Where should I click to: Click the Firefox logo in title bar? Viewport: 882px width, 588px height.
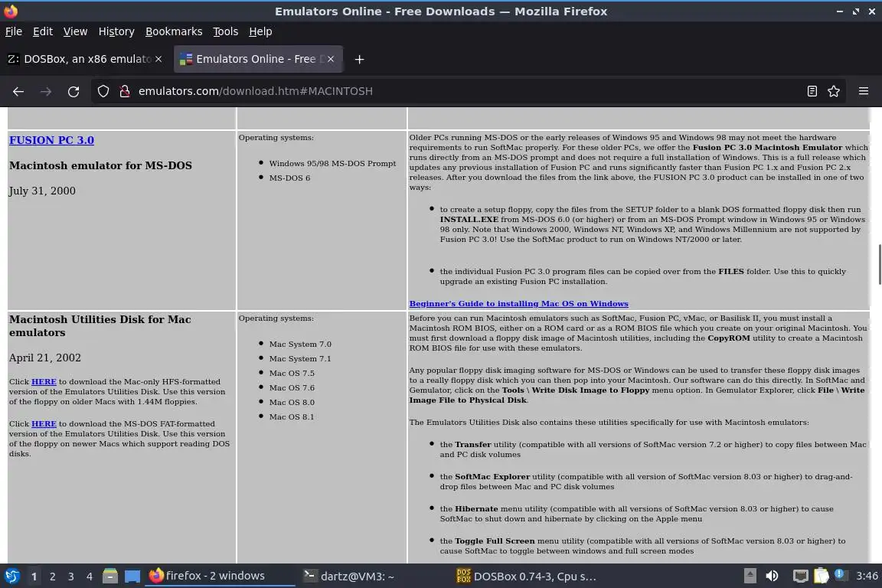coord(11,11)
